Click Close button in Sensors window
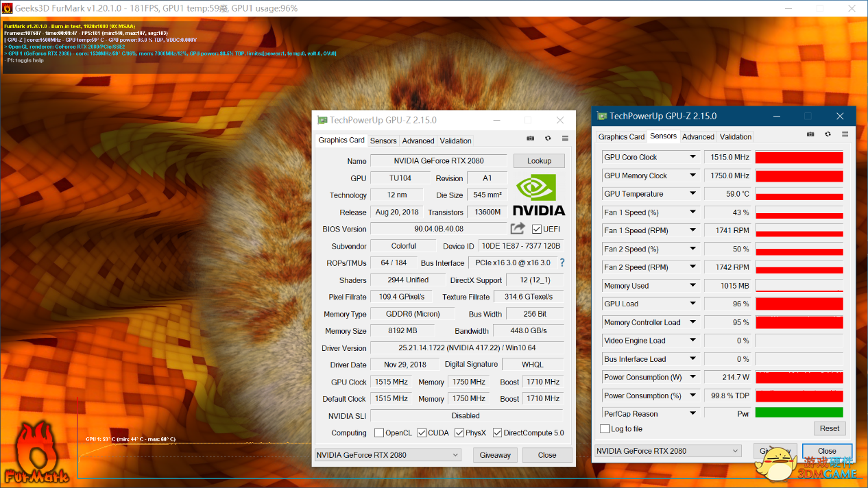 point(827,451)
